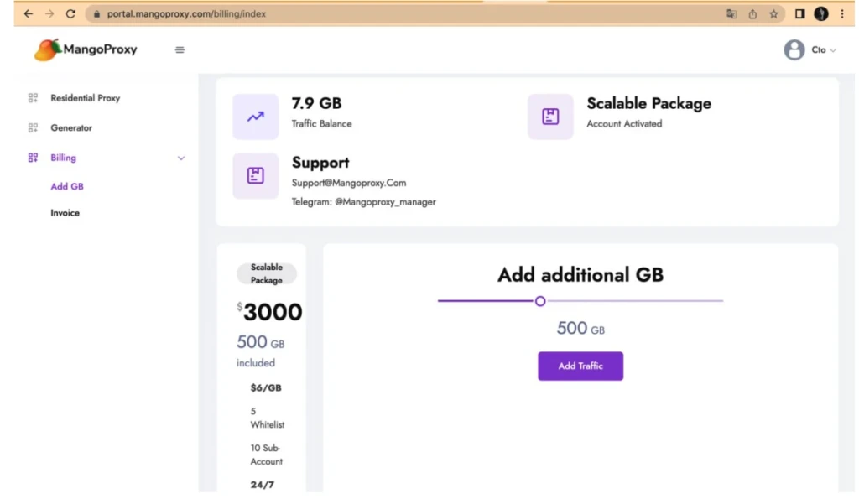Click the Support@Mangoproxy.Com email
The image size is (859, 504).
coord(348,183)
